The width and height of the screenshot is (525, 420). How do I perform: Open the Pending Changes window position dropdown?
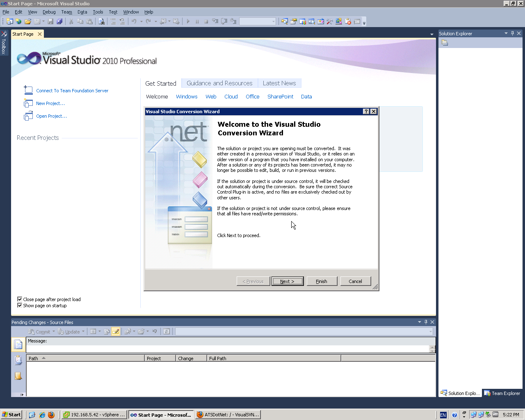(x=420, y=322)
